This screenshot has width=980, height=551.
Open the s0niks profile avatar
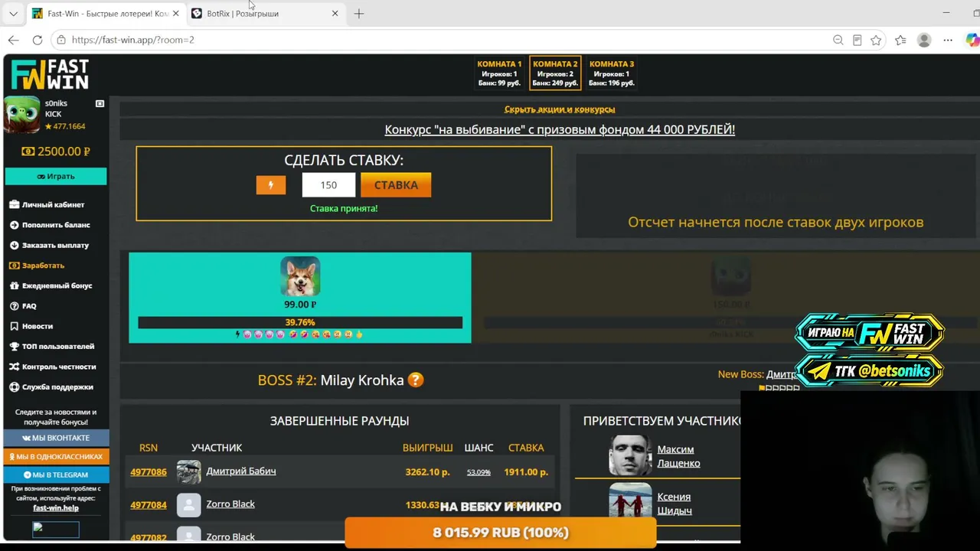click(21, 115)
